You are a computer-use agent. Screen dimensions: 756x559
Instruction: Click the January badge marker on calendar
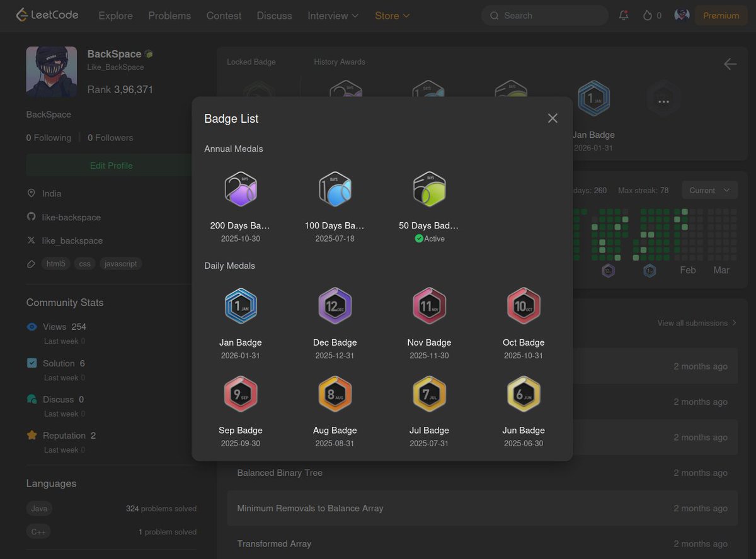coord(650,271)
